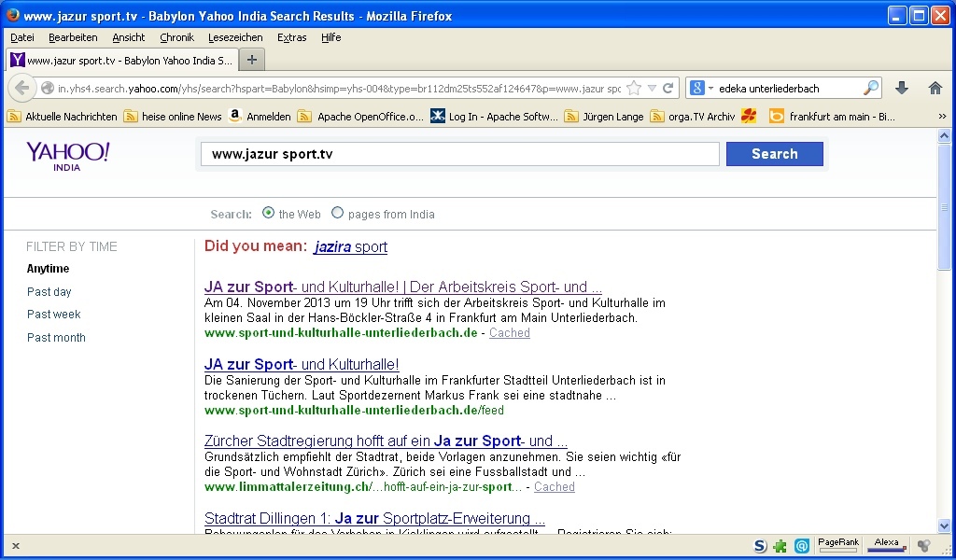Open the Jürgen Lange bookmark
This screenshot has width=956, height=560.
(604, 117)
